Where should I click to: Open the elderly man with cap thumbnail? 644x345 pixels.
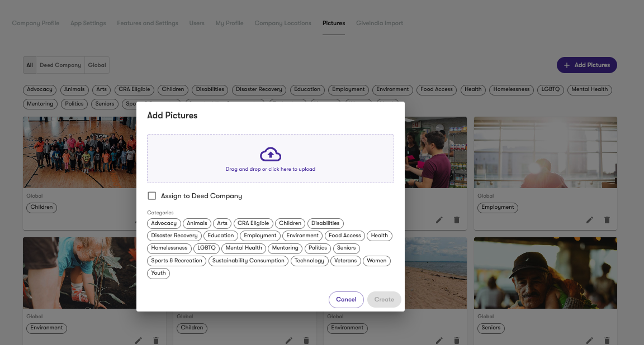[x=546, y=273]
